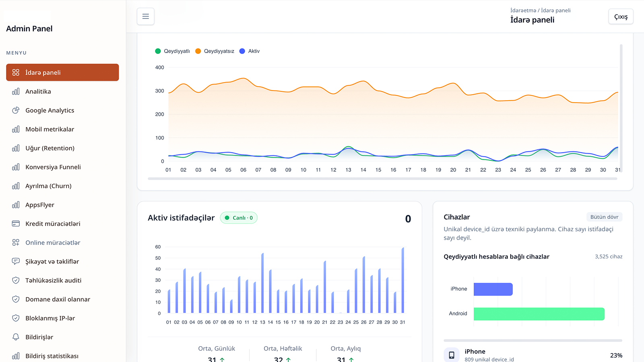The width and height of the screenshot is (644, 362).
Task: Toggle the Qeydiyyatsız series in the legend
Action: 215,51
